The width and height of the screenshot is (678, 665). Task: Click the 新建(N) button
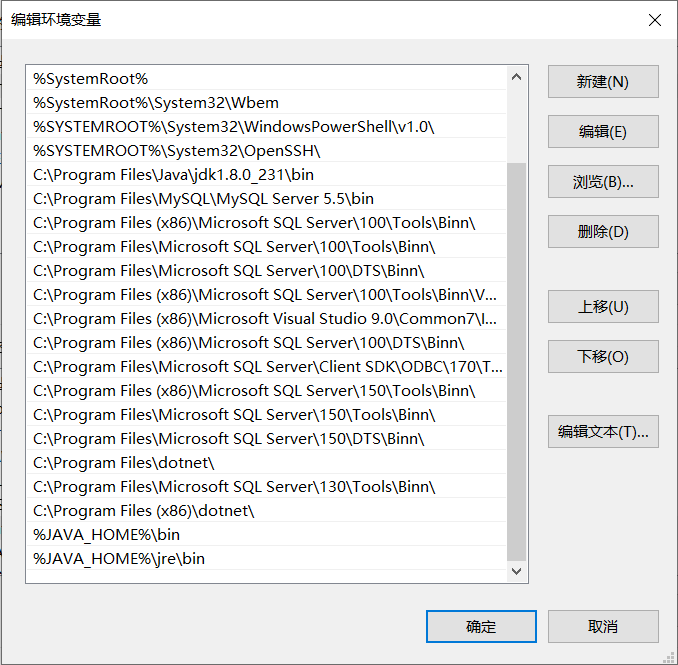(x=603, y=82)
